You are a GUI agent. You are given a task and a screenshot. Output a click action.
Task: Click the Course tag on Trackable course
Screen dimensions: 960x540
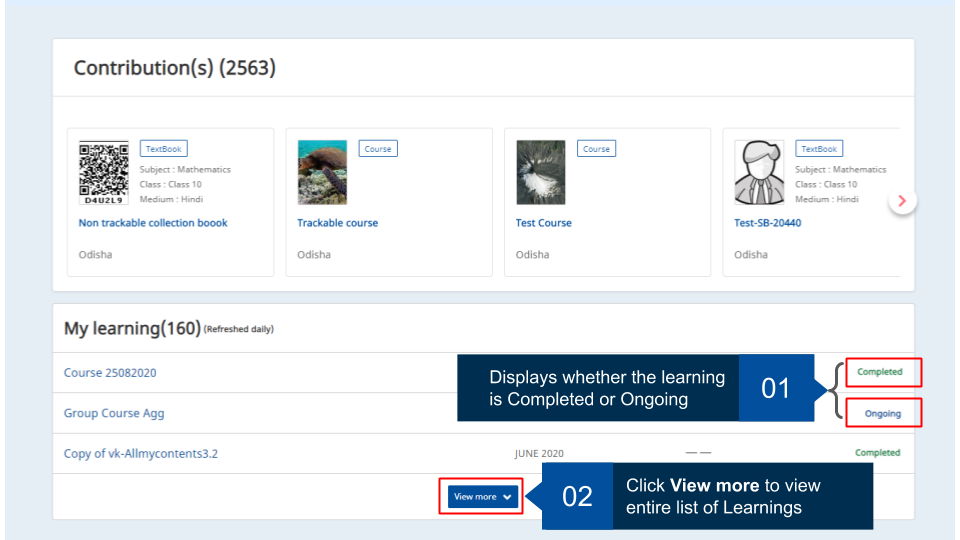pos(378,149)
